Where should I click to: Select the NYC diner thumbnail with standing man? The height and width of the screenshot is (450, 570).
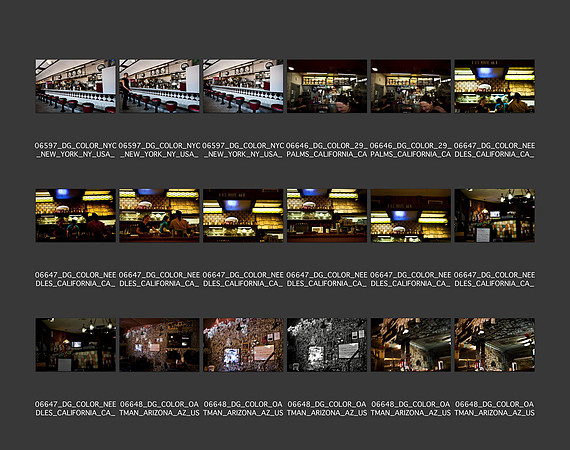159,86
